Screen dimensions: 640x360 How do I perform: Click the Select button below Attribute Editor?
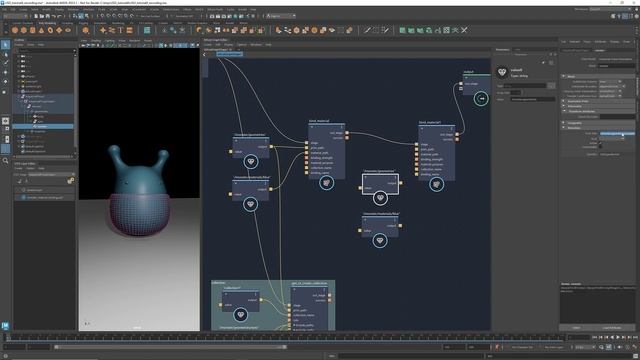[576, 328]
